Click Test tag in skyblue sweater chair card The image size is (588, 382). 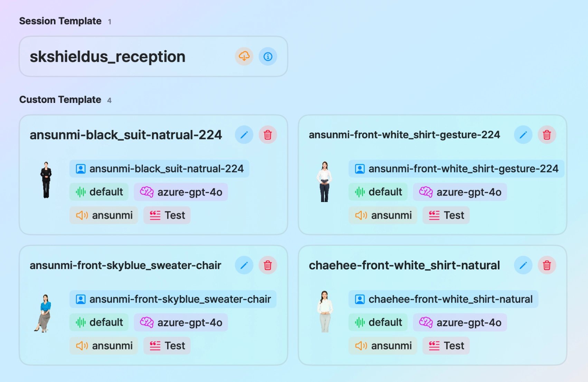tap(167, 346)
